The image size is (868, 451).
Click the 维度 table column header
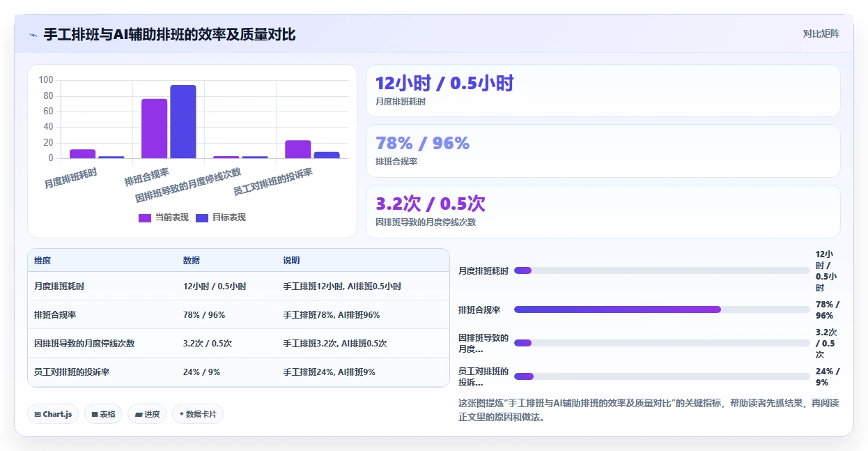point(42,261)
